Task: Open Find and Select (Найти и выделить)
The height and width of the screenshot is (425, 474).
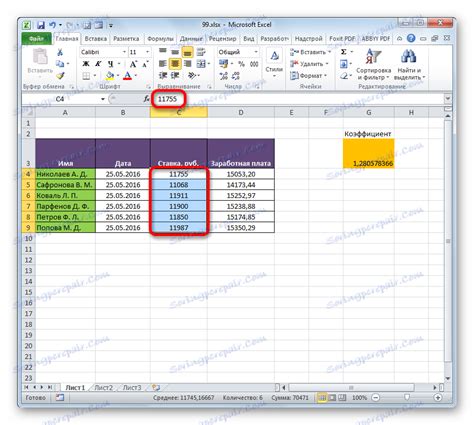Action: pos(409,65)
